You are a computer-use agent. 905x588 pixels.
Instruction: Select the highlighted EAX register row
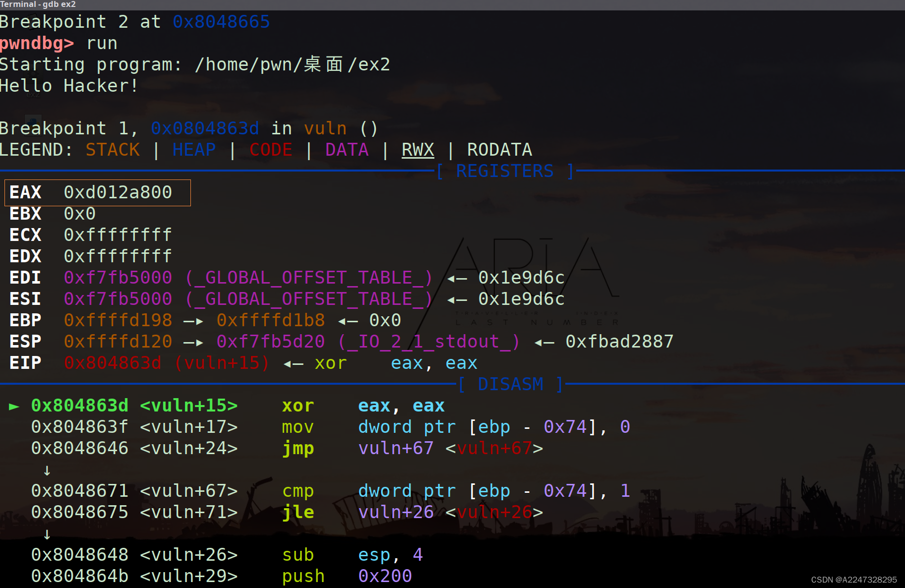point(97,192)
